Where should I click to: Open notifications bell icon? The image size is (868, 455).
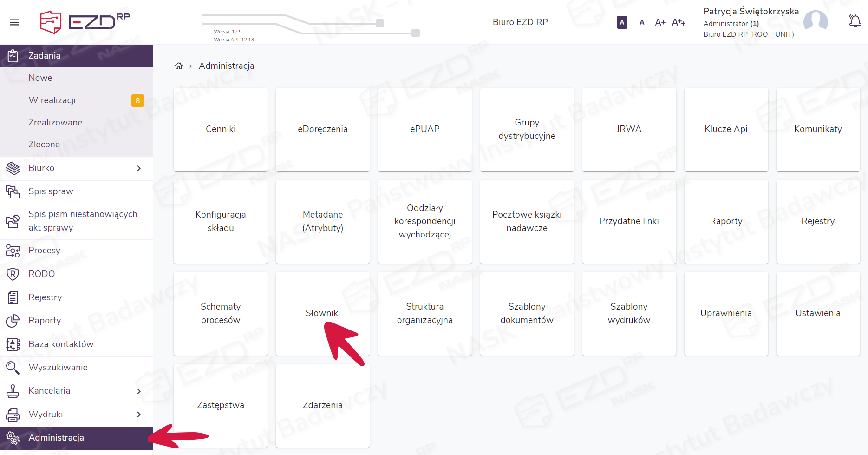pyautogui.click(x=855, y=21)
